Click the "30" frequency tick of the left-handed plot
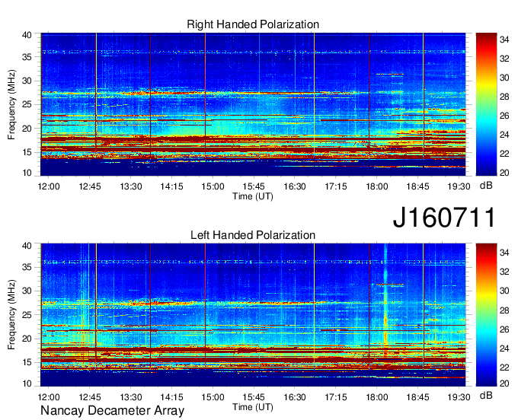The width and height of the screenshot is (518, 420). 27,291
